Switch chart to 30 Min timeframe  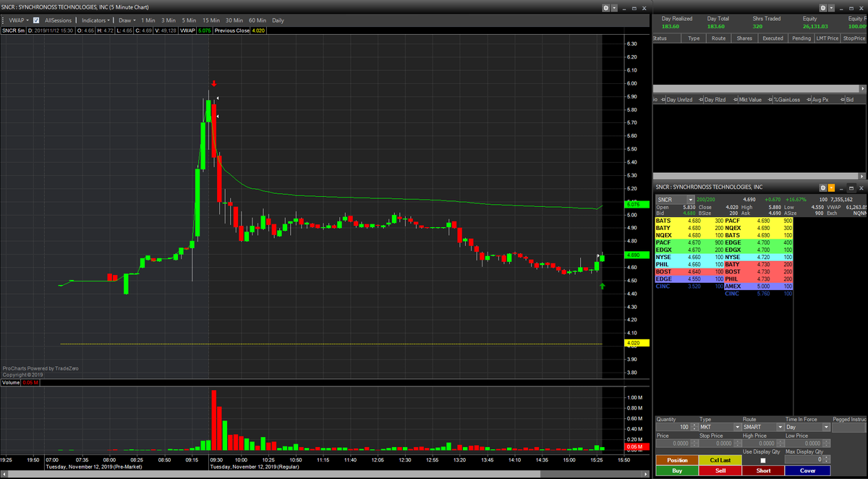click(x=234, y=20)
